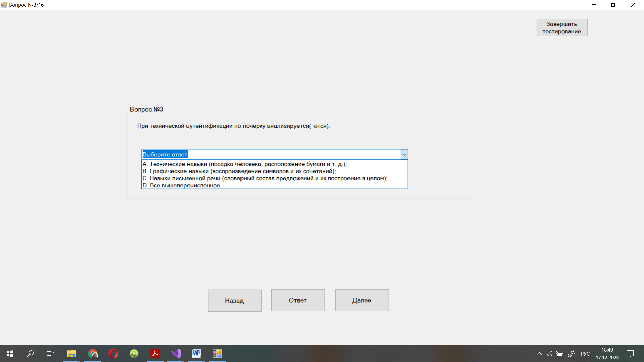Open Adobe Acrobat from taskbar
Screen dimensions: 644x362
coord(155,354)
